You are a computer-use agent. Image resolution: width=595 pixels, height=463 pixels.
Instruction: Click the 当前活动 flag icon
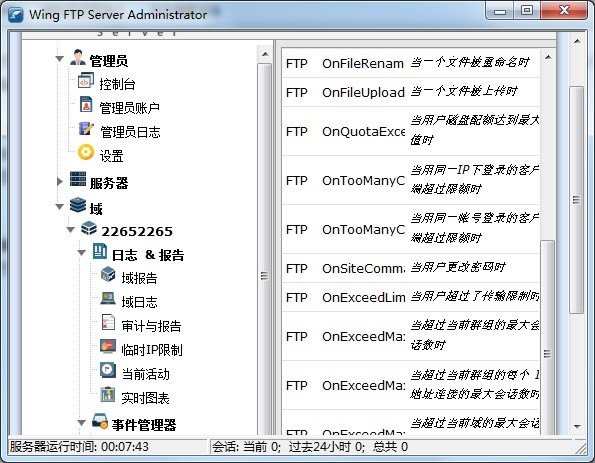coord(108,370)
